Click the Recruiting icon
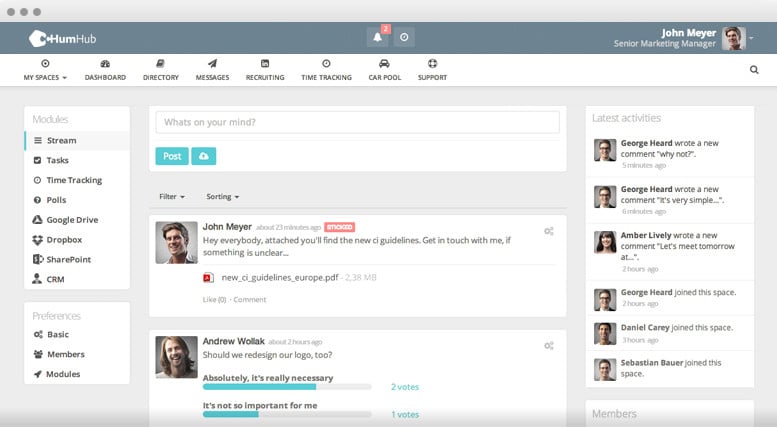 pyautogui.click(x=265, y=63)
